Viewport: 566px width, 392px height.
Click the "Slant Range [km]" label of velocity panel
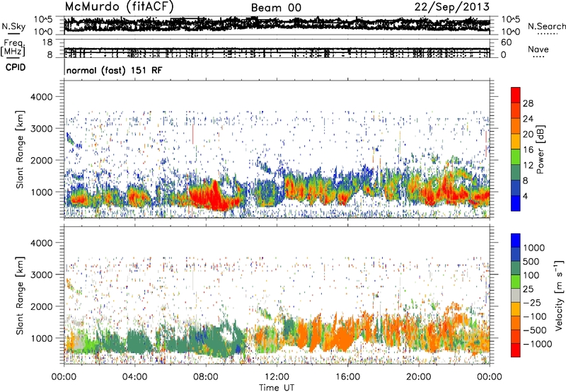(20, 295)
